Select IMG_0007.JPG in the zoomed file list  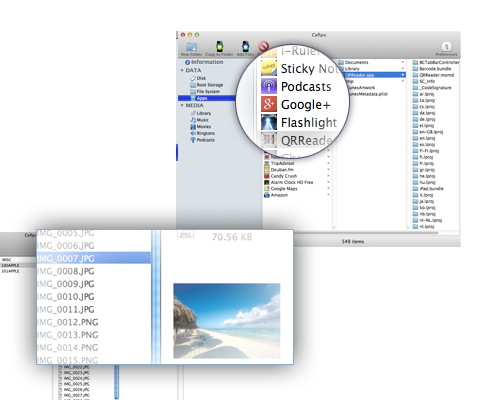point(94,258)
